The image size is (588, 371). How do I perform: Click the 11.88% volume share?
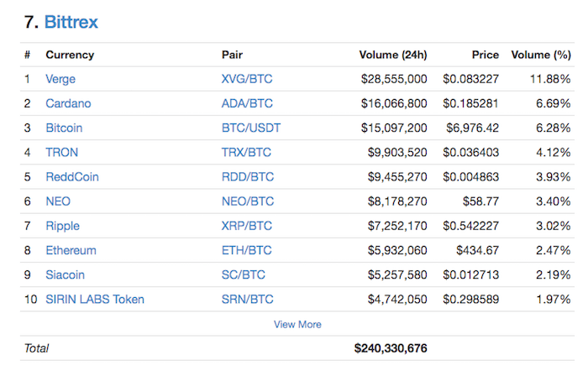[x=550, y=79]
